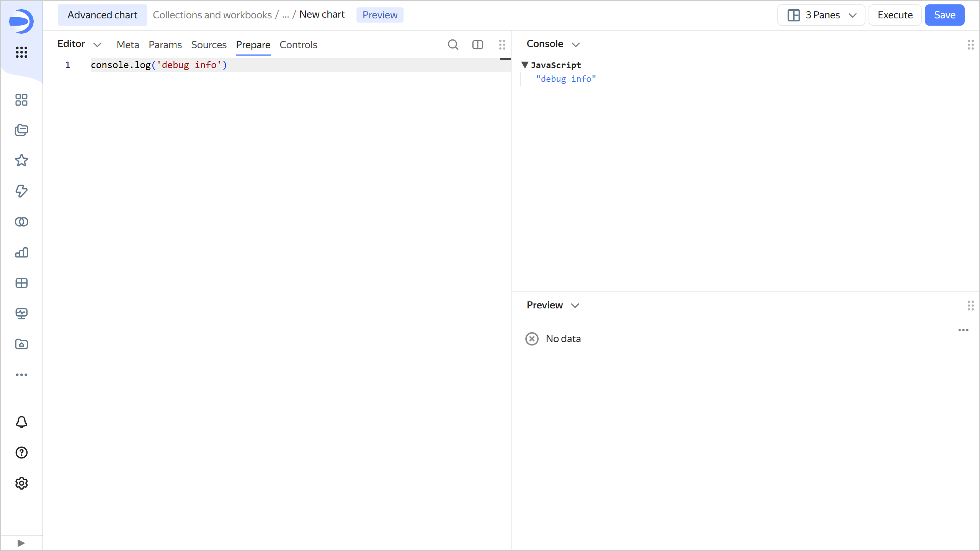Click the code line in the editor
The height and width of the screenshot is (551, 980).
pos(159,65)
